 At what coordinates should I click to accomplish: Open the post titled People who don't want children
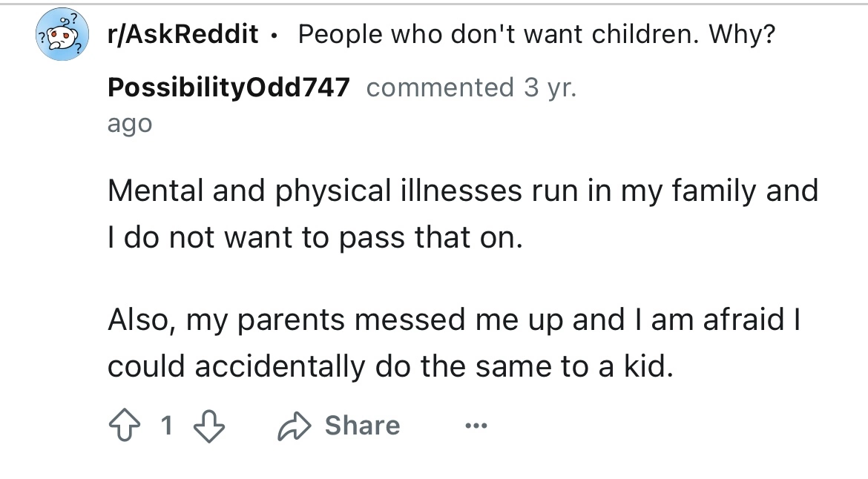[x=534, y=33]
